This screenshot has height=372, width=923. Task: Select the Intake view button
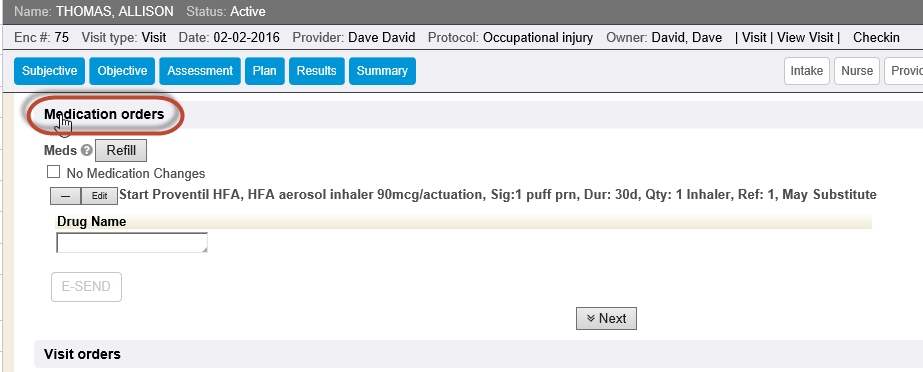click(806, 71)
